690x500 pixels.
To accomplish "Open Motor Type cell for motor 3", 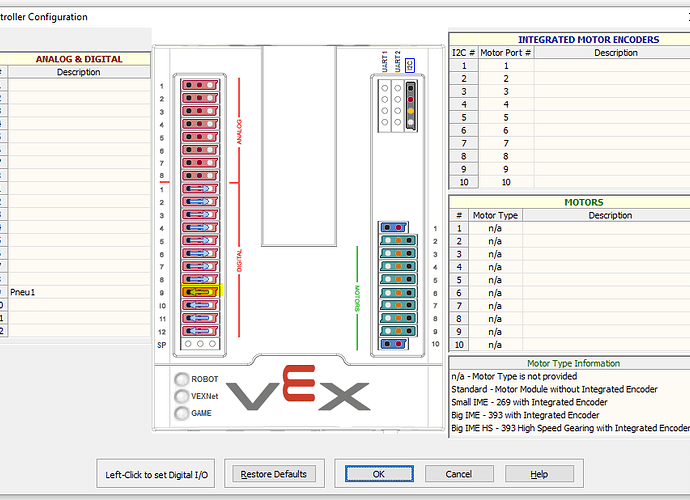I will [495, 254].
